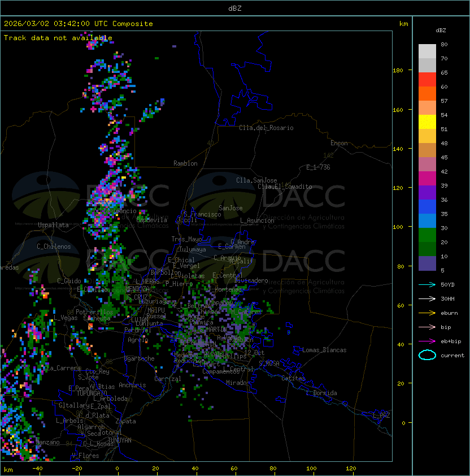
Task: Click the L_Asuncion map label
Action: (257, 220)
